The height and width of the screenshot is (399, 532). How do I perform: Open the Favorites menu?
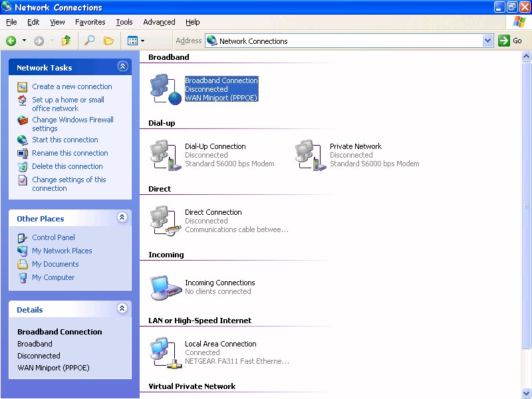pyautogui.click(x=90, y=22)
